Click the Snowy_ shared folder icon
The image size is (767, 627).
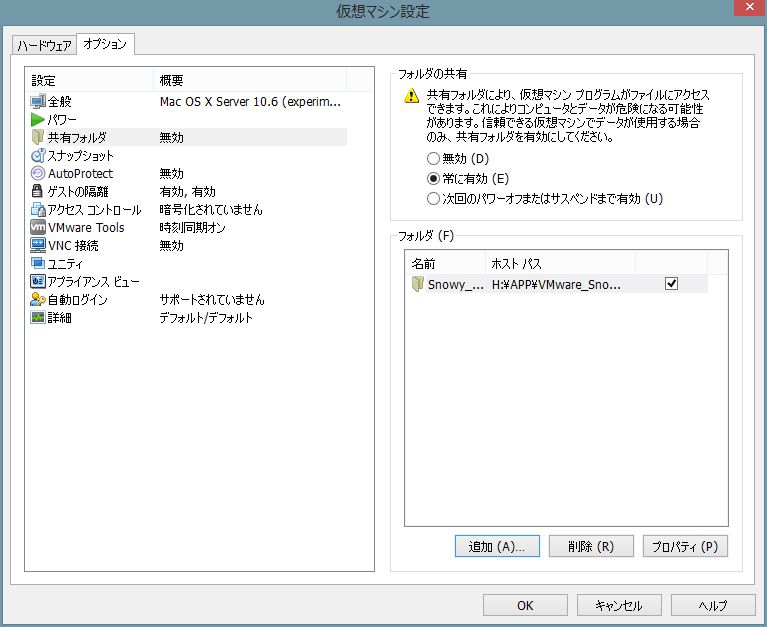pyautogui.click(x=417, y=284)
